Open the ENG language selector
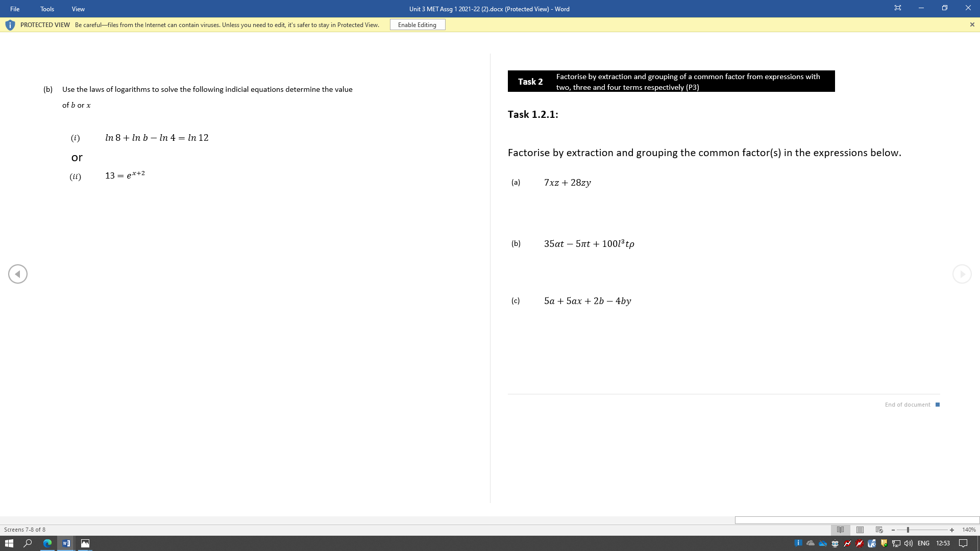The width and height of the screenshot is (980, 551). coord(924,543)
